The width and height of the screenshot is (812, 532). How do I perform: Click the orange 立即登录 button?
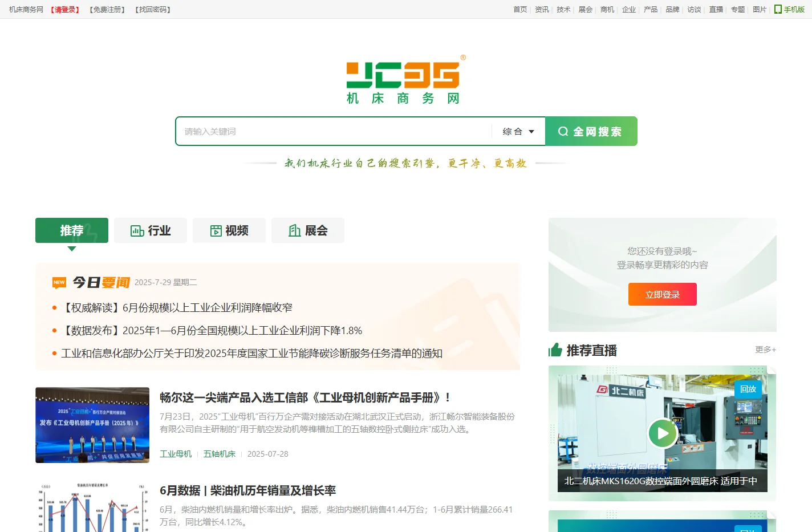(x=663, y=295)
